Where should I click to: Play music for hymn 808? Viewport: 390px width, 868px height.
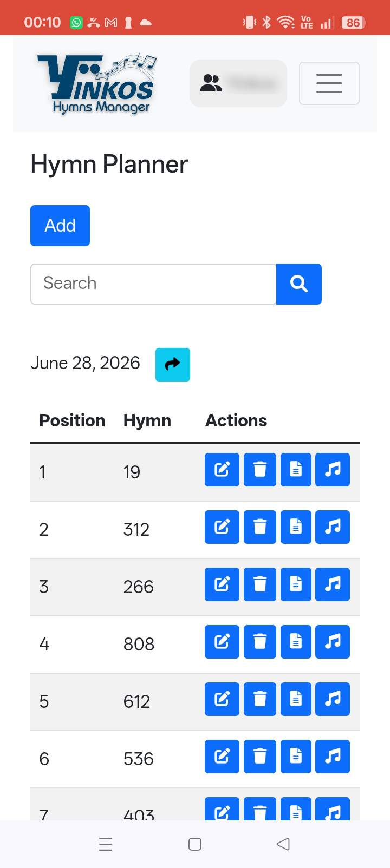[333, 642]
